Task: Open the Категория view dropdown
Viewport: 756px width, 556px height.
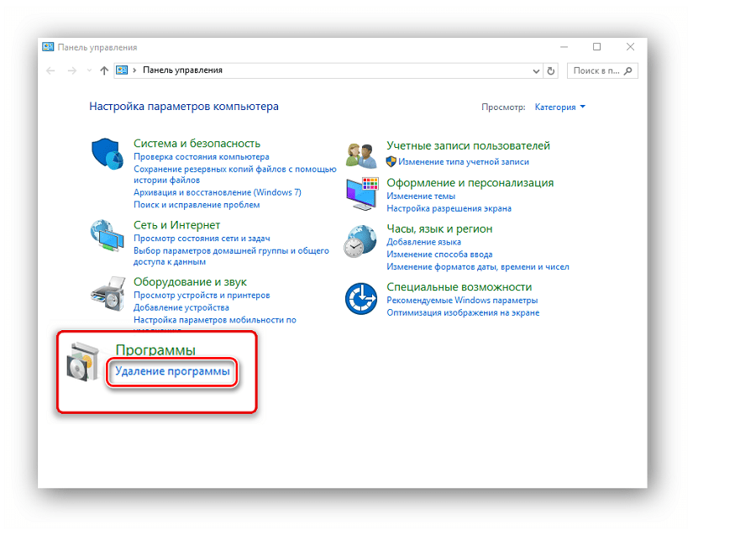Action: tap(560, 108)
